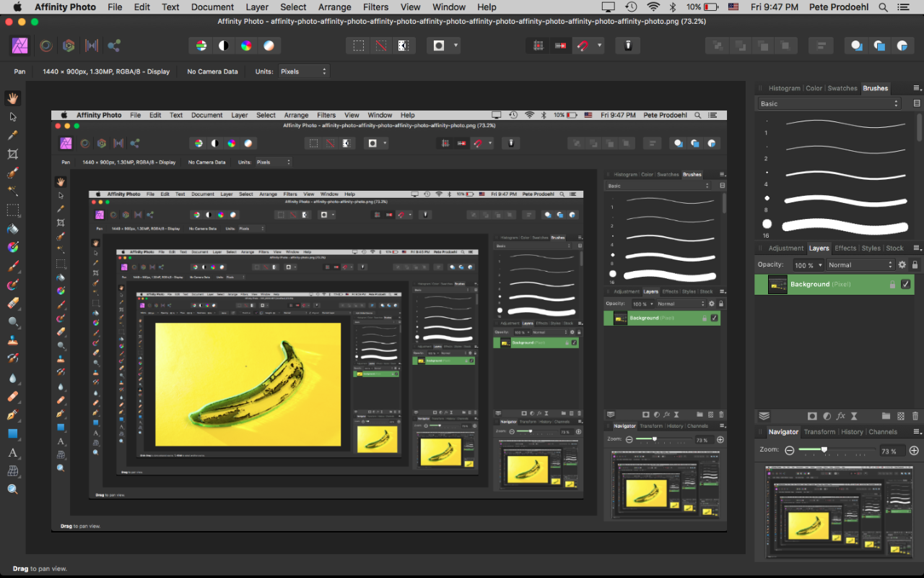The height and width of the screenshot is (578, 924).
Task: Open the Layers panel options menu
Action: pos(917,249)
